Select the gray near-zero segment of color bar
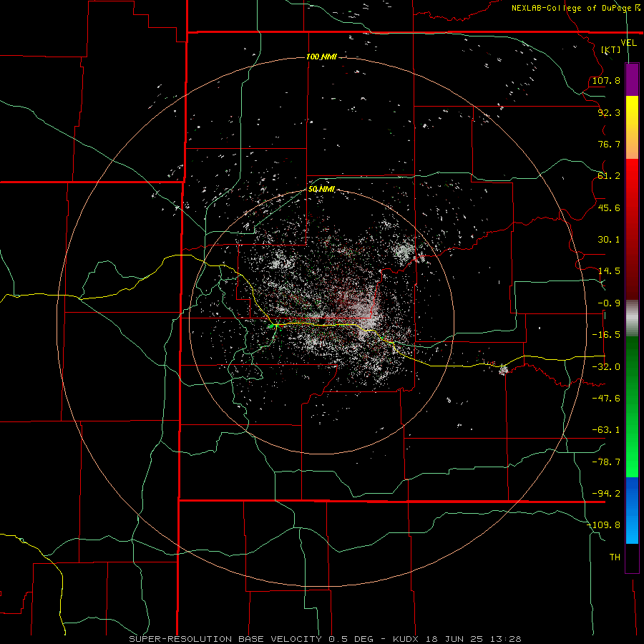The width and height of the screenshot is (644, 644). coord(632,318)
